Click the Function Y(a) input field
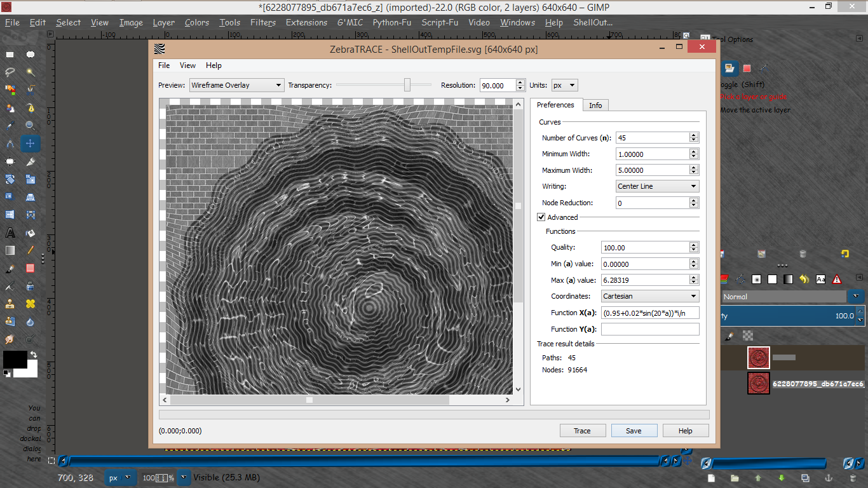 tap(650, 329)
